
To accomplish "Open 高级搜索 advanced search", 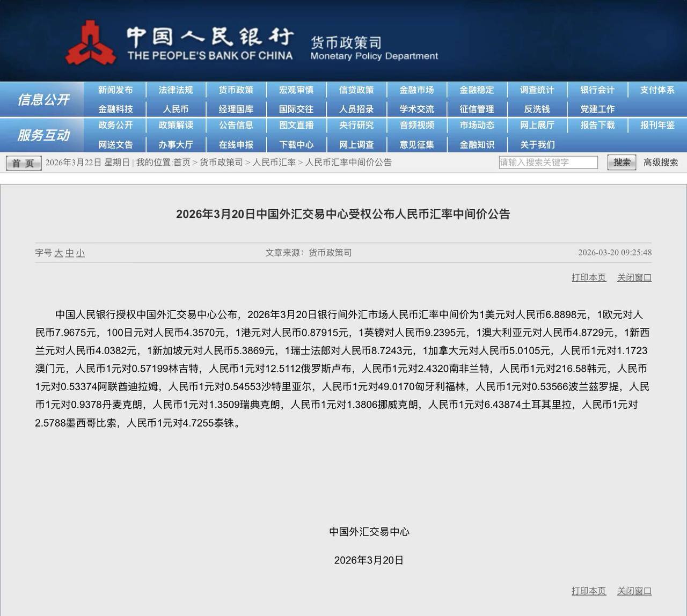I will tap(661, 162).
